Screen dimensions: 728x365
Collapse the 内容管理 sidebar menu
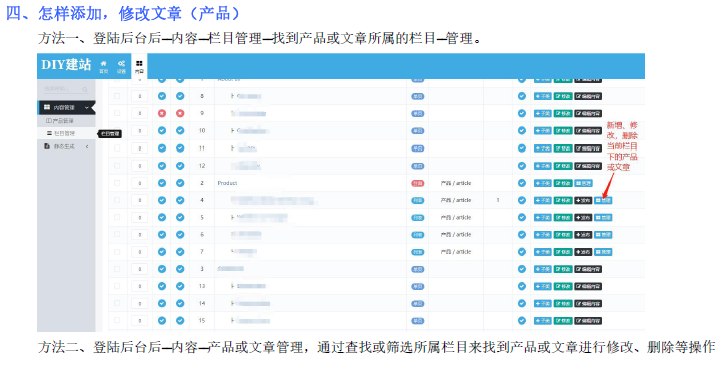coord(66,107)
